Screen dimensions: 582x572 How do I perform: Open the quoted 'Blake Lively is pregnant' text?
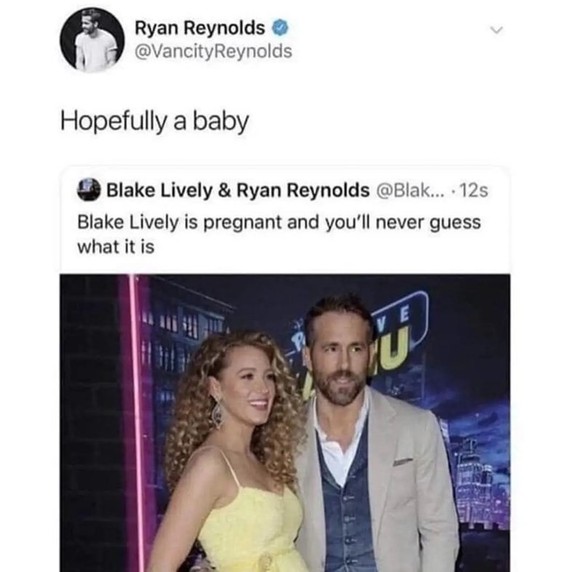pyautogui.click(x=279, y=235)
